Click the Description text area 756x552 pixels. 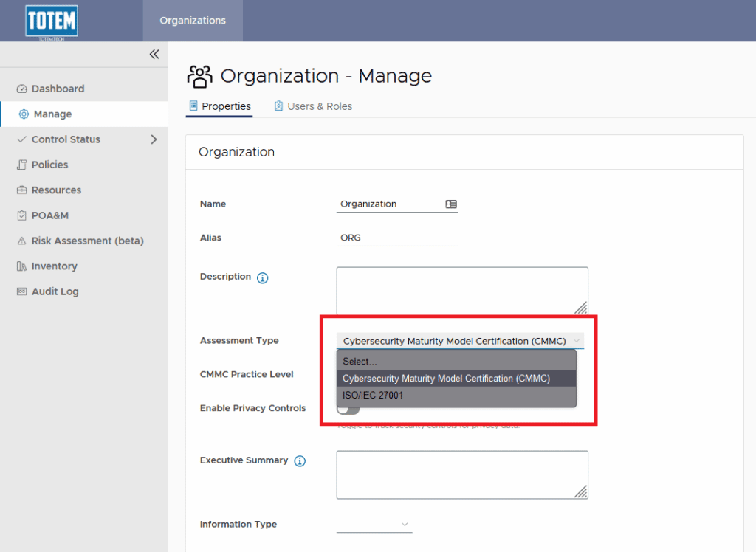point(462,291)
